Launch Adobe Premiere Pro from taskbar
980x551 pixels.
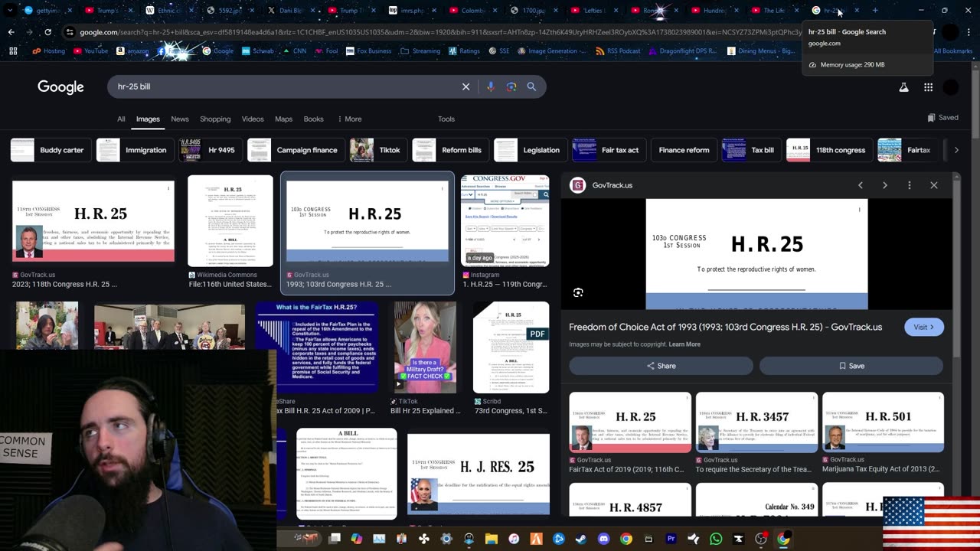(671, 539)
